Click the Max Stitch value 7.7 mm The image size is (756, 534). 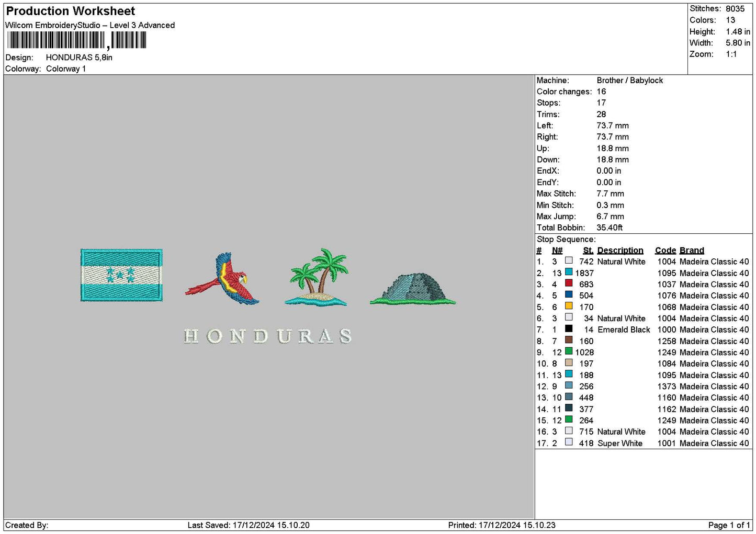pyautogui.click(x=610, y=194)
